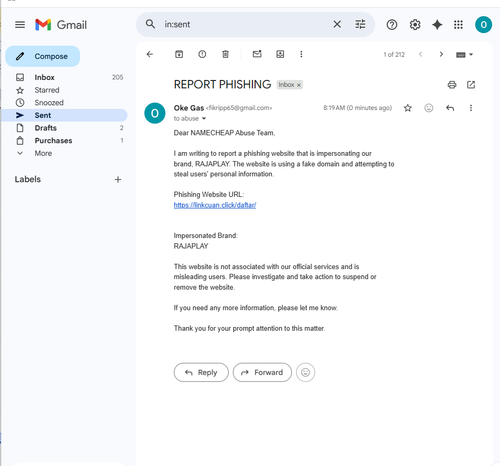Open the Purchases folder
This screenshot has height=466, width=500.
[x=64, y=141]
